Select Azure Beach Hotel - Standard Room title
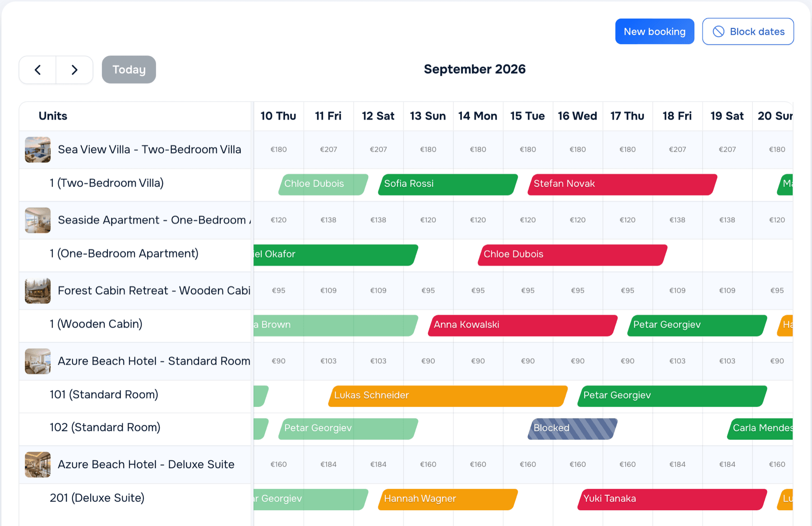Viewport: 812px width, 526px height. coord(154,361)
